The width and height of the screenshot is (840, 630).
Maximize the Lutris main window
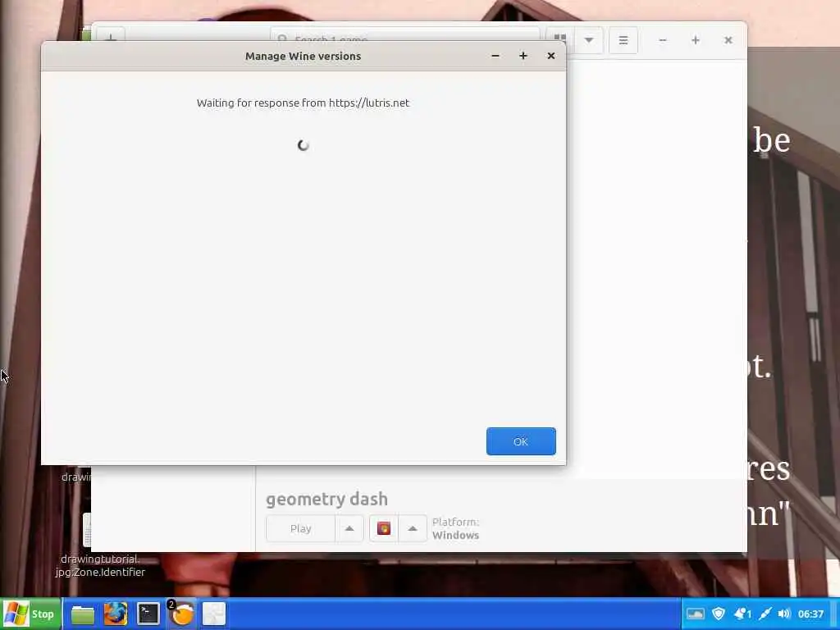point(696,40)
